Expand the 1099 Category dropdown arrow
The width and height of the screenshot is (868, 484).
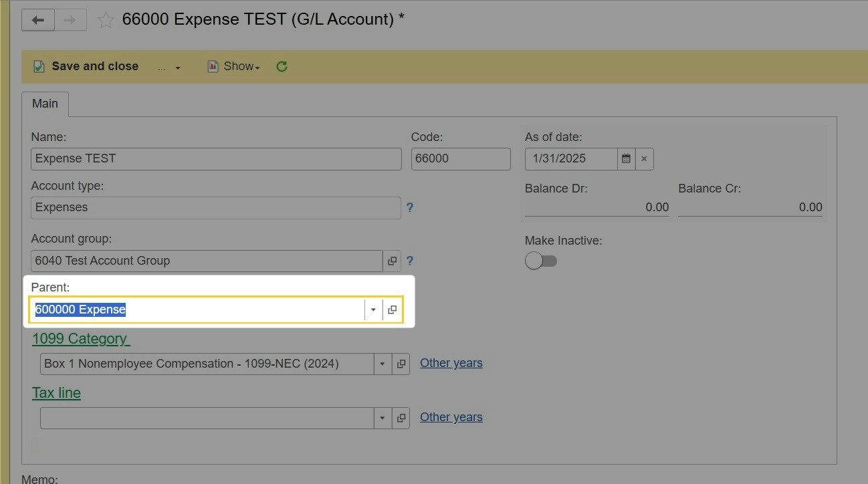click(x=383, y=364)
